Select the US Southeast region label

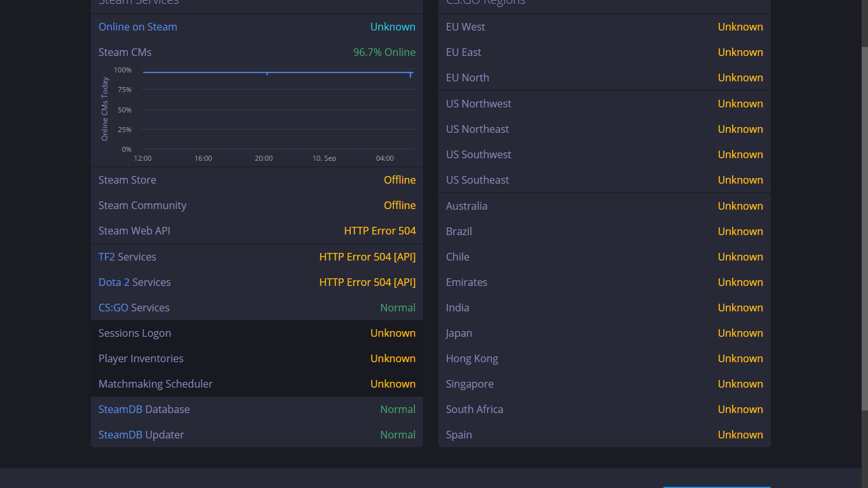coord(478,180)
